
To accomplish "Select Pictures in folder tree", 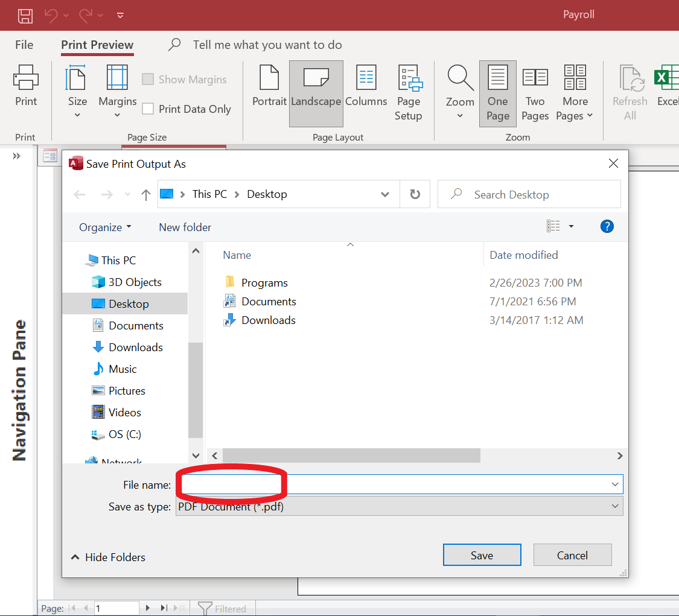I will tap(119, 390).
